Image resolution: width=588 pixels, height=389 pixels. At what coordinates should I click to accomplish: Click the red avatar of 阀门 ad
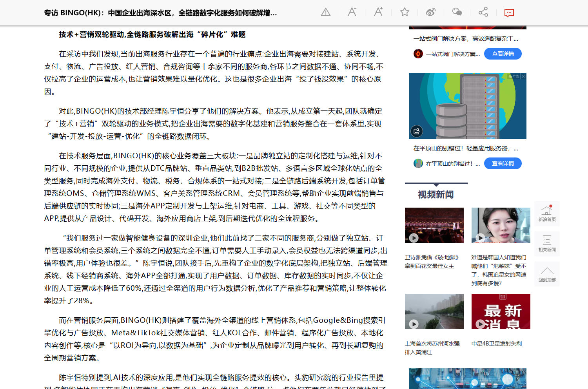pyautogui.click(x=418, y=54)
